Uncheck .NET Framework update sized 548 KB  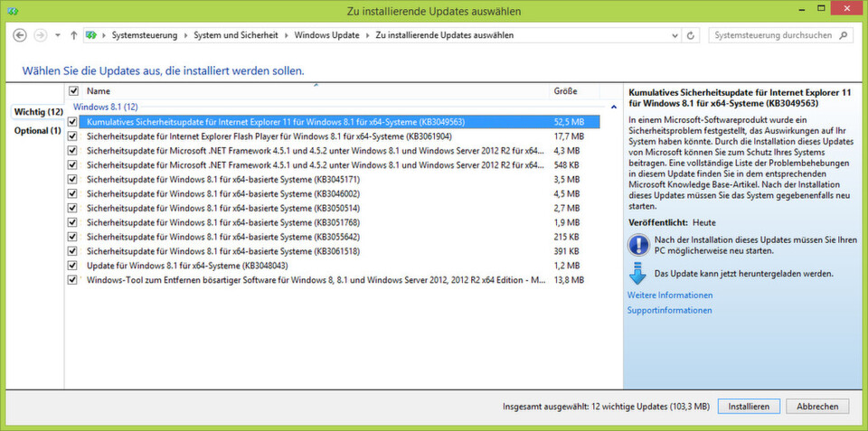coord(72,164)
